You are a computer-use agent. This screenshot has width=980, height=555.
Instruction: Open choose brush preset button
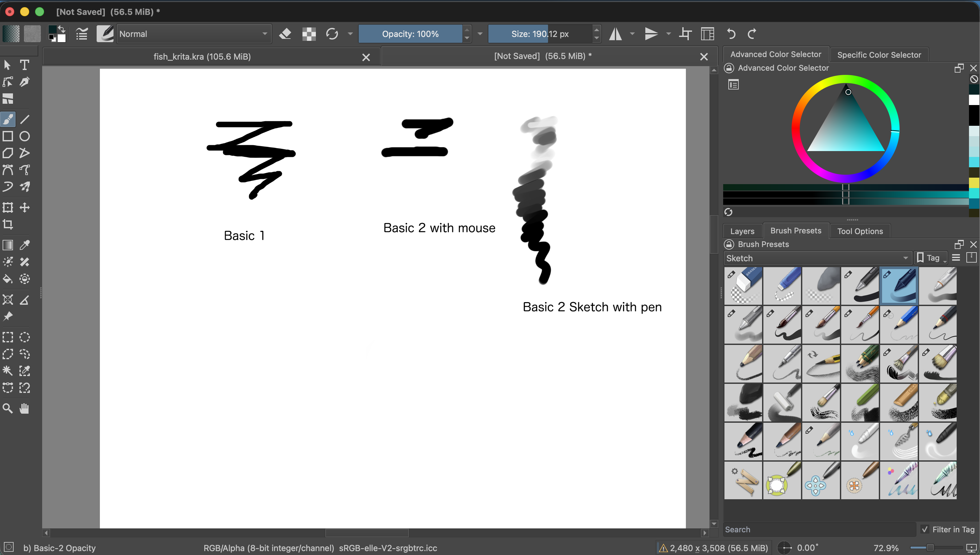[x=105, y=34]
